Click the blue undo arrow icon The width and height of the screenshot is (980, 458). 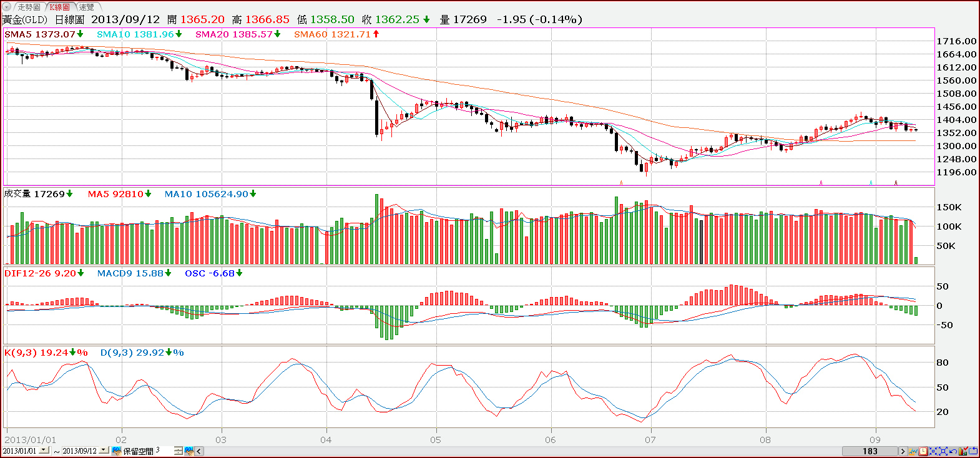click(x=953, y=451)
